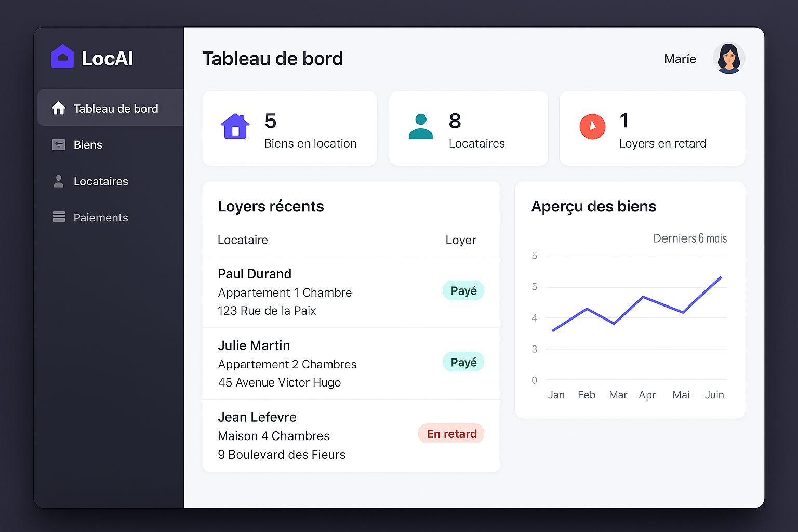The width and height of the screenshot is (798, 532).
Task: Click the En retard badge for Jean Lefevre
Action: [x=451, y=434]
